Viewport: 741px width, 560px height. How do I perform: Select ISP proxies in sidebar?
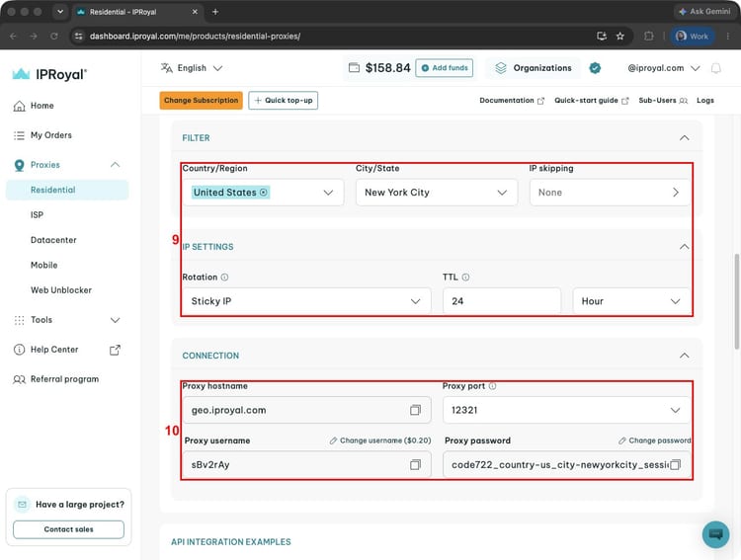click(37, 215)
